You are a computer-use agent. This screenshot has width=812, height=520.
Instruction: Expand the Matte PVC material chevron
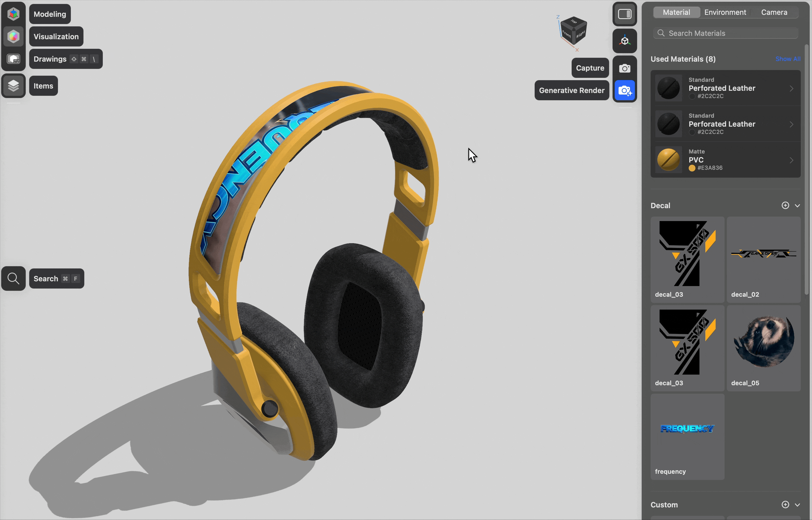click(x=791, y=160)
